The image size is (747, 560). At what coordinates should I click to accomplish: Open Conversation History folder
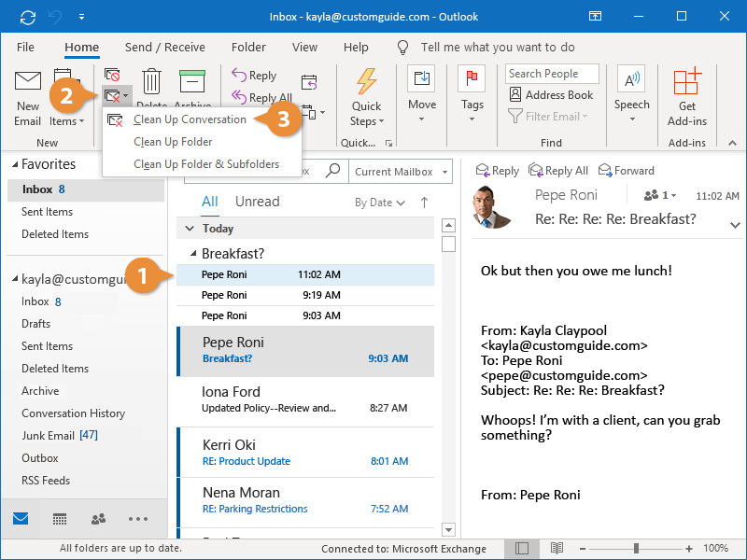pos(74,413)
